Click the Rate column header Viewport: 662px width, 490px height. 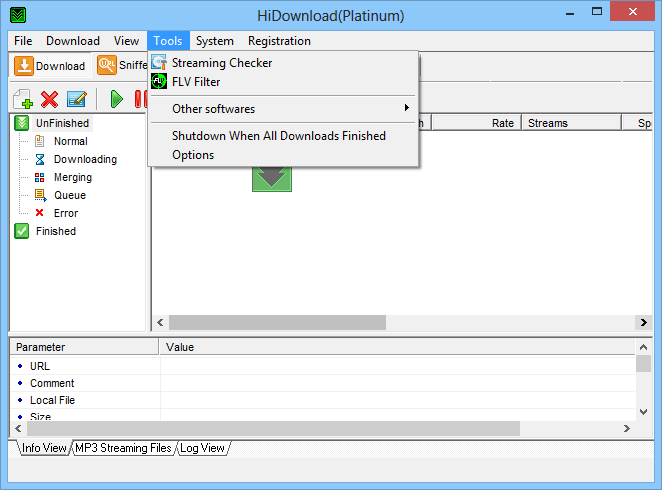point(476,123)
